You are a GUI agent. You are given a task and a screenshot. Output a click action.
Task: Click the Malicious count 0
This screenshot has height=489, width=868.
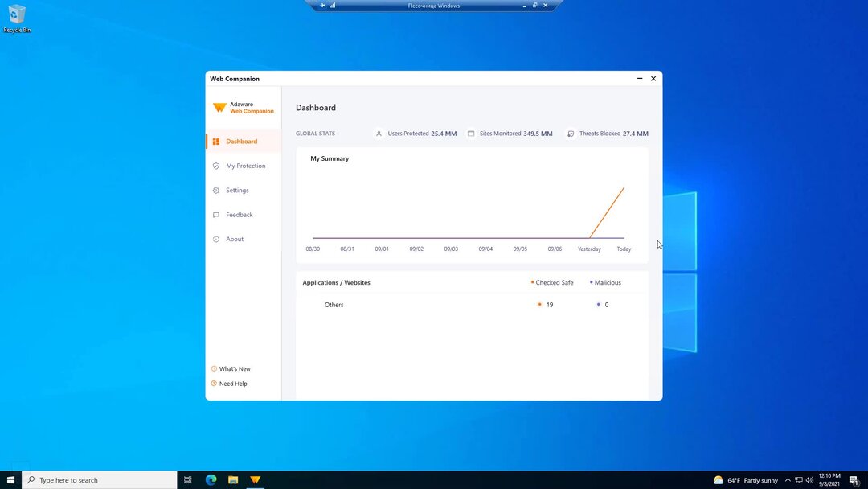pos(607,305)
